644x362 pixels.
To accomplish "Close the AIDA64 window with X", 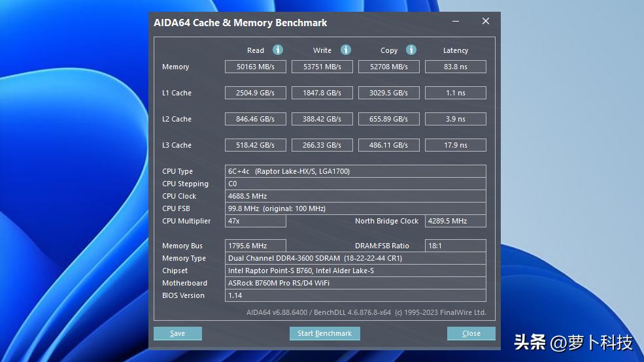I will point(486,21).
